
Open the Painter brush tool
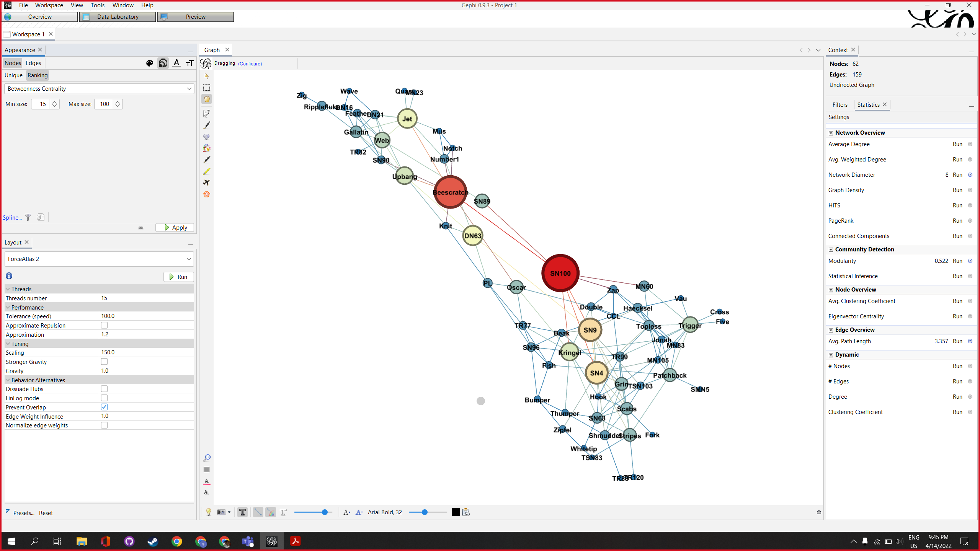(x=207, y=125)
